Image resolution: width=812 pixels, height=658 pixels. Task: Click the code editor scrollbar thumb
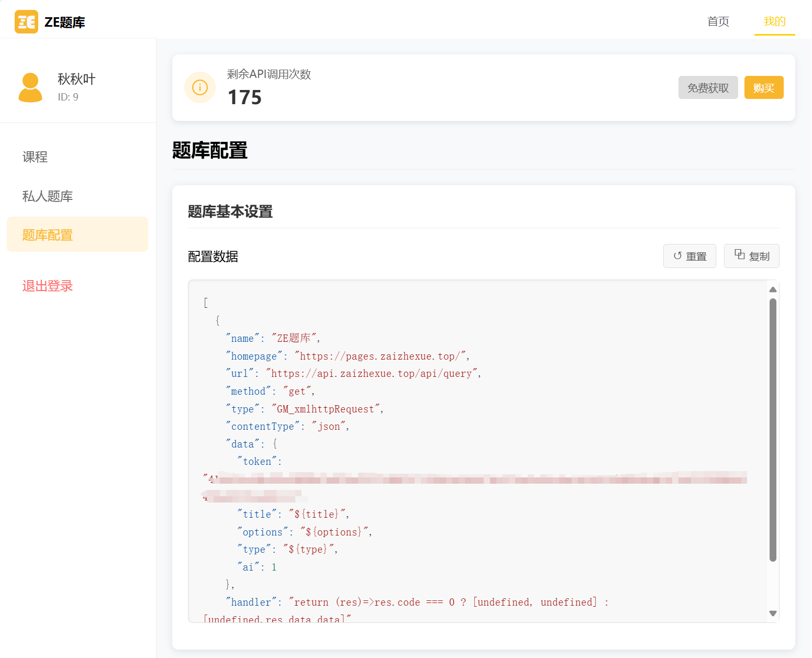point(773,429)
